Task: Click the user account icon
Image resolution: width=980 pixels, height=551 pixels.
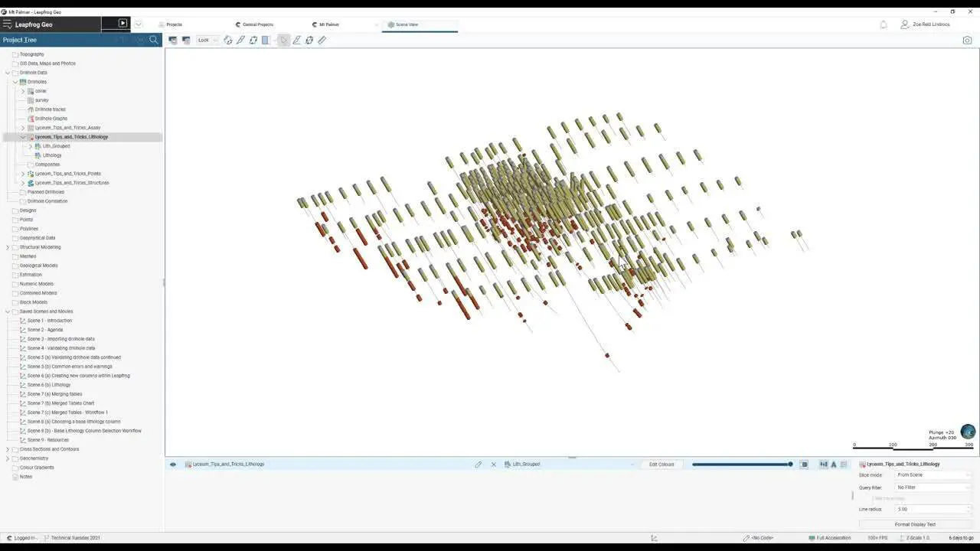Action: click(x=905, y=24)
